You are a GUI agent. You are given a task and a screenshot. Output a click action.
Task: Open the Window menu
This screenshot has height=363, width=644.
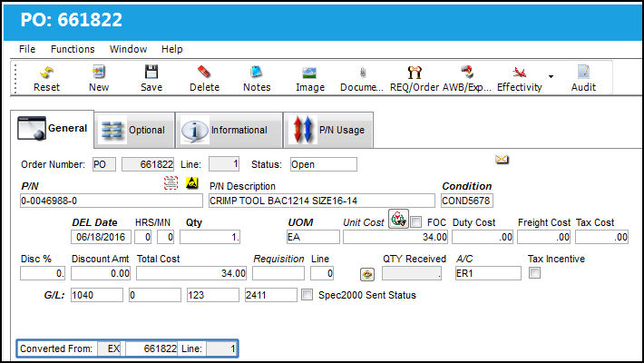[x=128, y=49]
